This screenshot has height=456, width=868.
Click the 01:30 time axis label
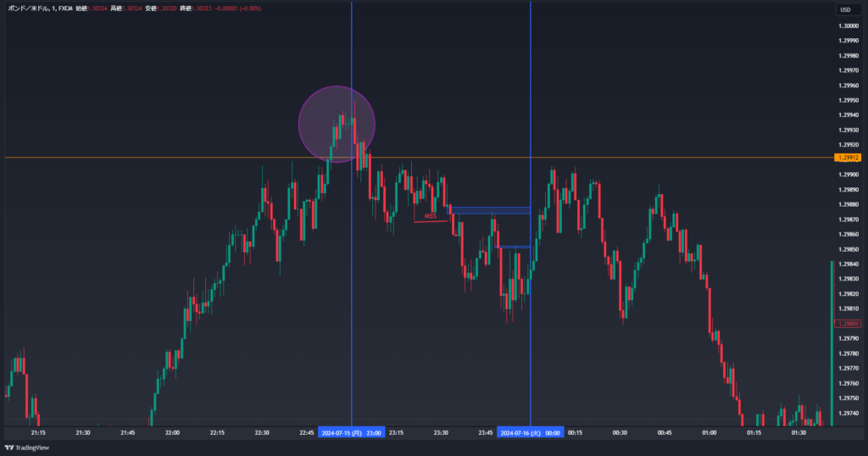[798, 432]
